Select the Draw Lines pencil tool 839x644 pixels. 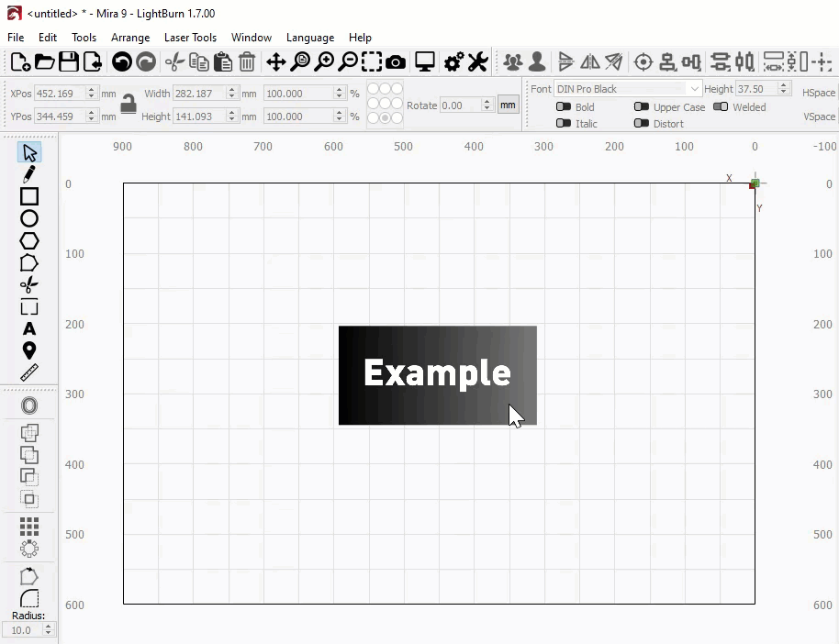[x=29, y=174]
